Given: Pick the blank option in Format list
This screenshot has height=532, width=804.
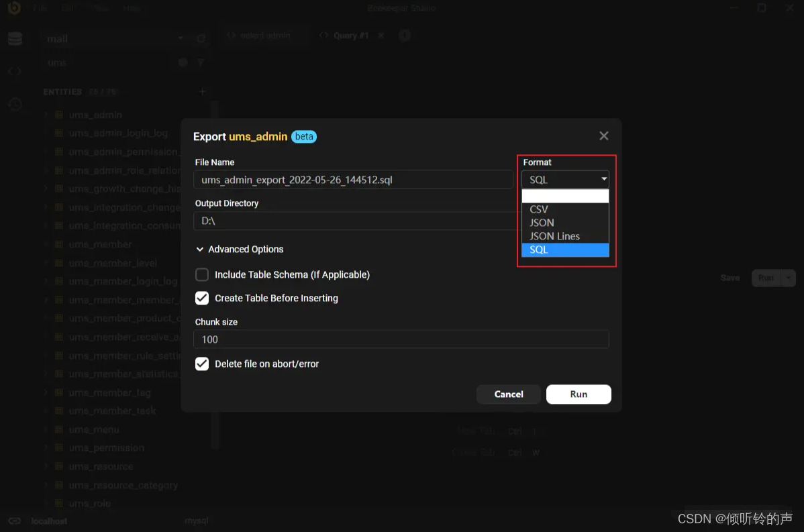Looking at the screenshot, I should tap(565, 196).
